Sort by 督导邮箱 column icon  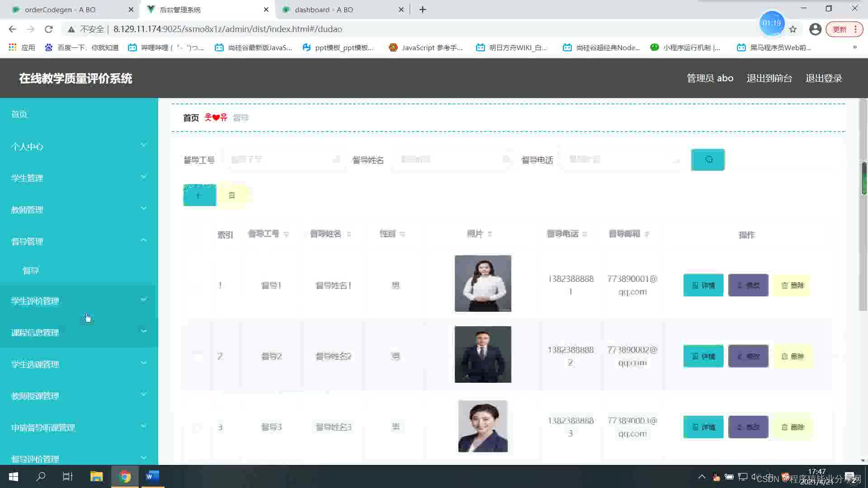pos(647,234)
